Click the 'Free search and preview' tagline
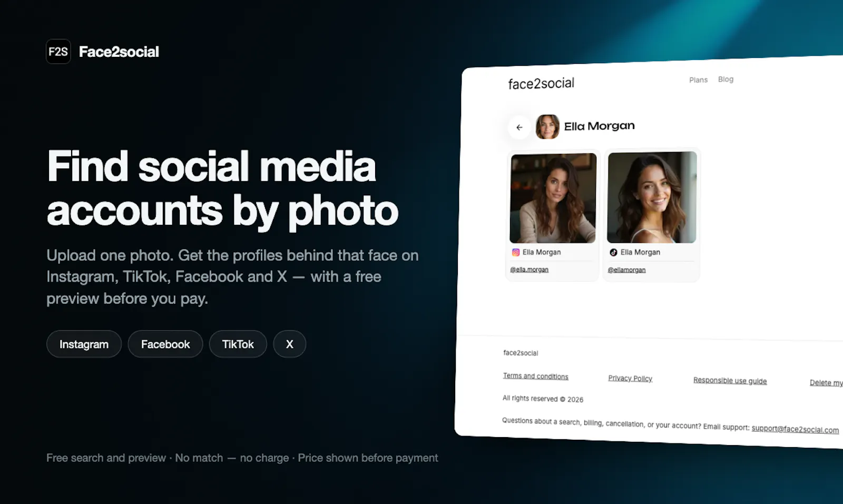 (242, 458)
